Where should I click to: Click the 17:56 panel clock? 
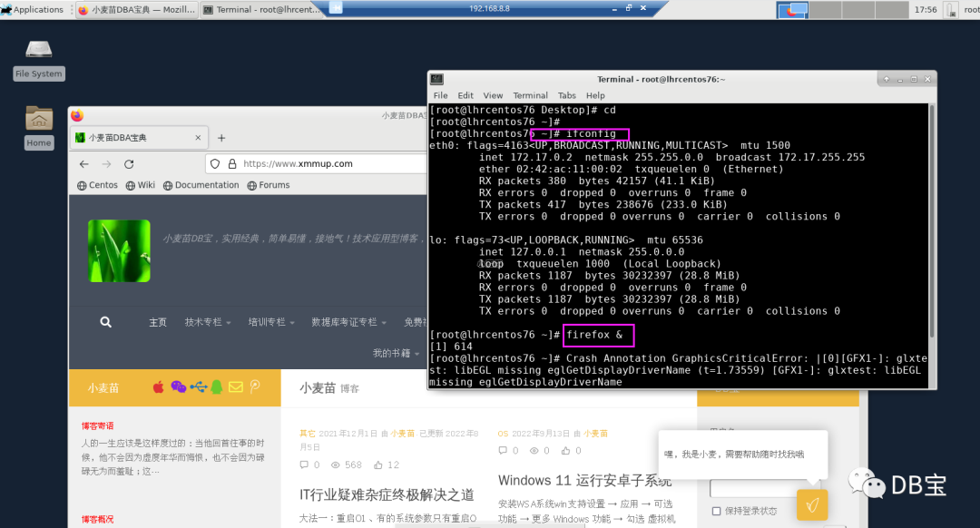click(x=925, y=9)
